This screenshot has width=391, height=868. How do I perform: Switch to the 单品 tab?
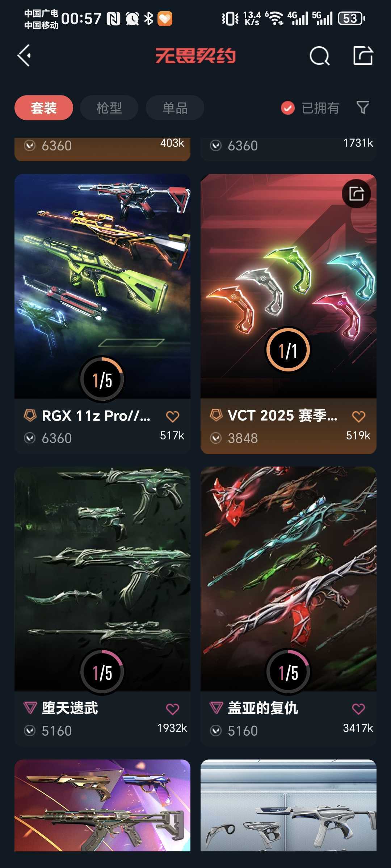coord(175,108)
